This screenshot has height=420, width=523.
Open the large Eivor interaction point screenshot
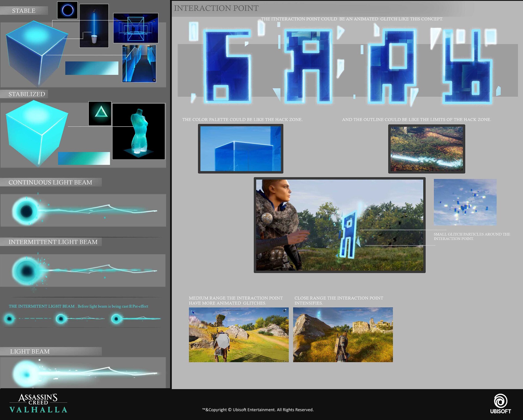click(340, 225)
